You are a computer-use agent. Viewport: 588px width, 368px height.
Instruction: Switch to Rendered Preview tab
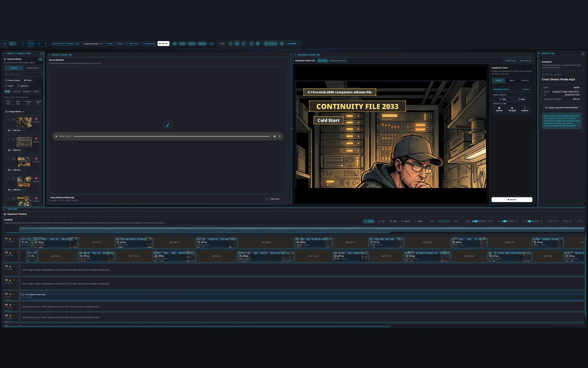coord(338,60)
